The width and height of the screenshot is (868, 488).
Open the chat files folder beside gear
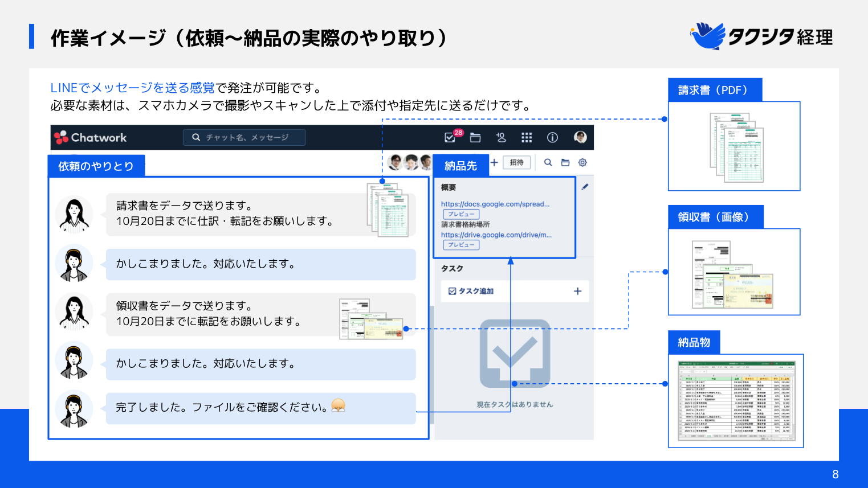click(565, 162)
